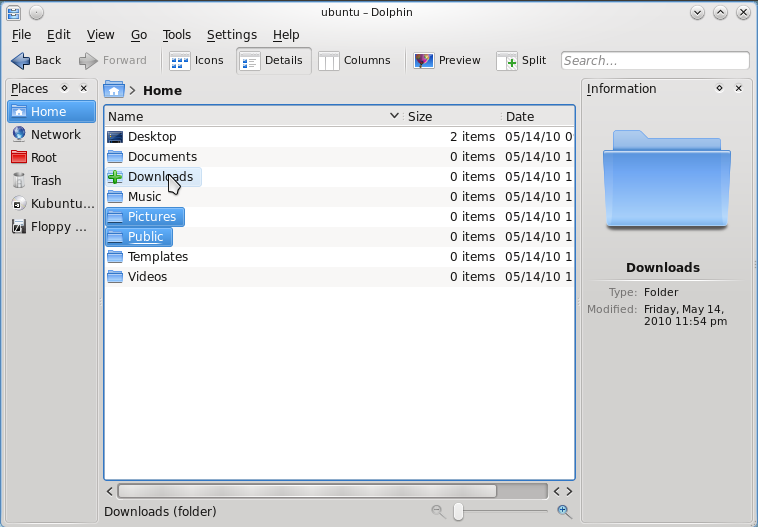The width and height of the screenshot is (758, 527).
Task: Open Trash in Places panel
Action: 51,180
